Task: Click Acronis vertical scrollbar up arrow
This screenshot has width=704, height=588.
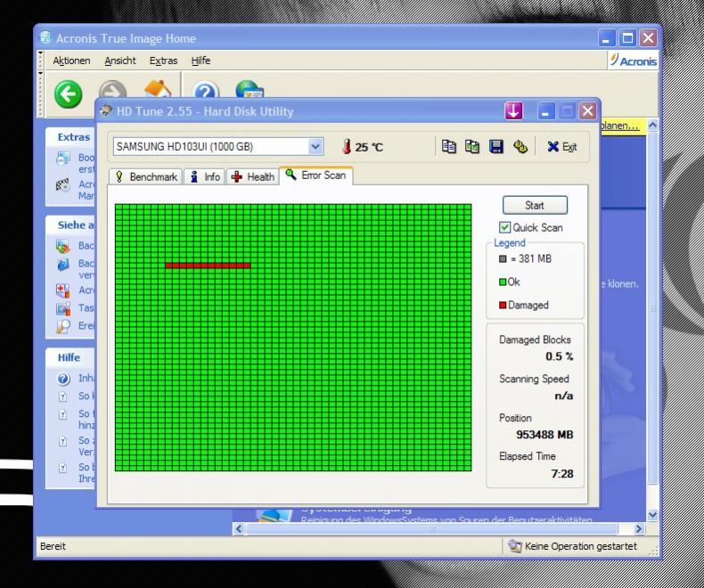Action: 653,126
